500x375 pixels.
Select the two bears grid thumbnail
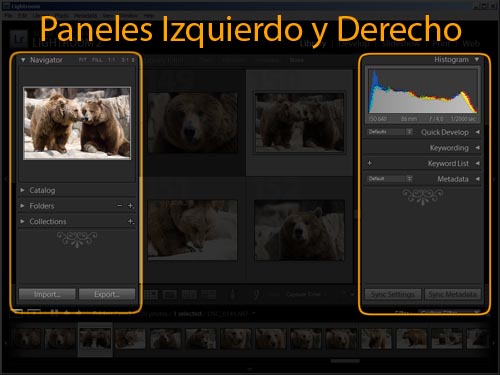(x=299, y=123)
